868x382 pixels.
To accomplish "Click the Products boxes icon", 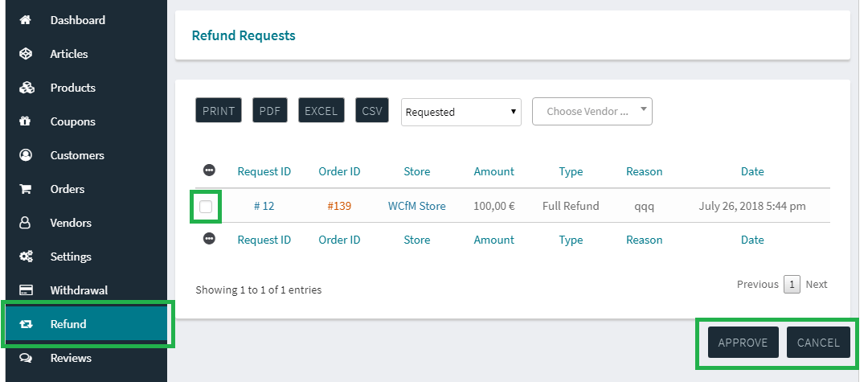I will 27,88.
